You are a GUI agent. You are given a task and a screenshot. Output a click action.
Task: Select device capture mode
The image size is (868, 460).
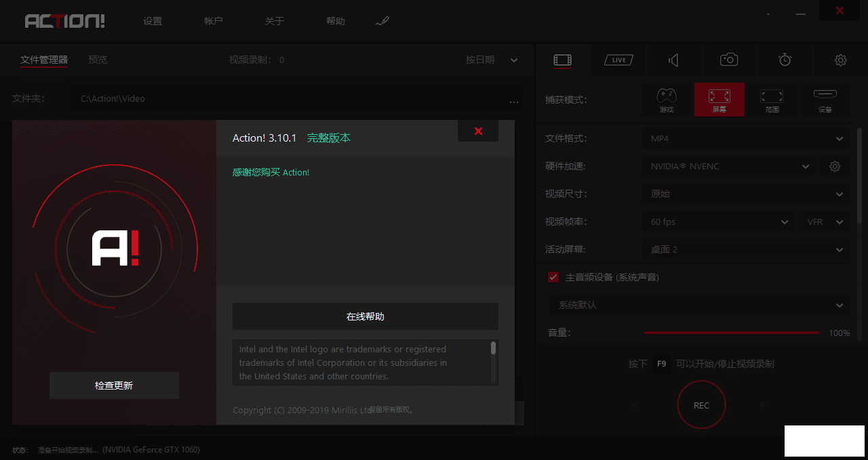825,100
